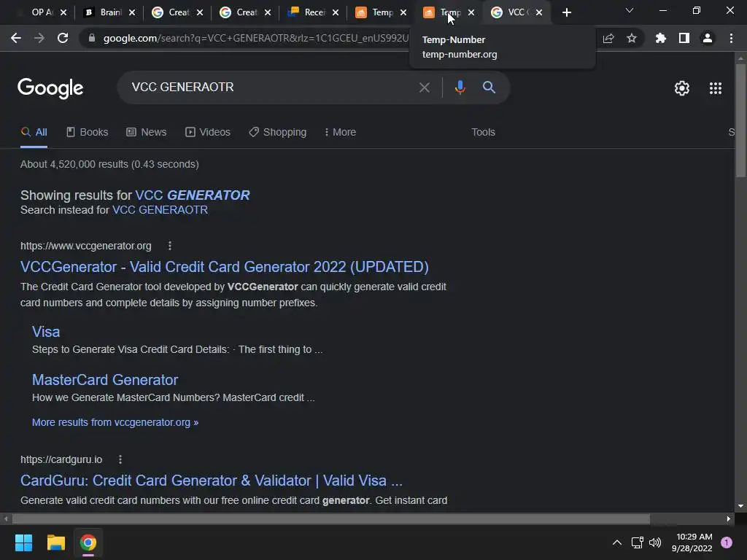Open MasterCard Generator sitelink
Viewport: 747px width, 560px height.
[105, 380]
